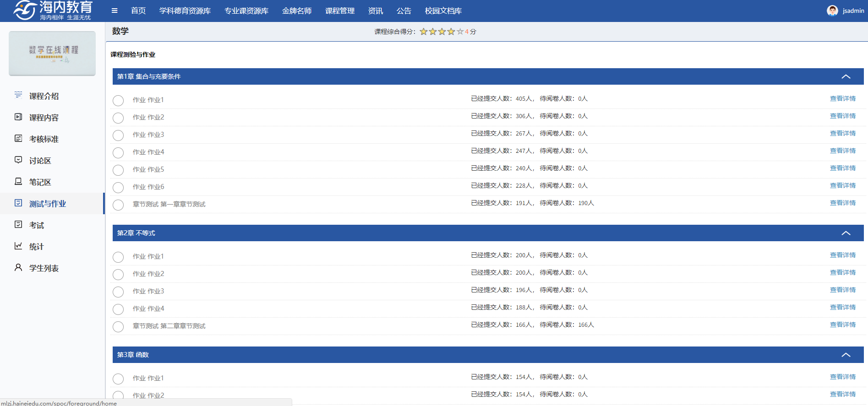Click the 讨论区 sidebar icon
The width and height of the screenshot is (868, 406).
(x=18, y=160)
